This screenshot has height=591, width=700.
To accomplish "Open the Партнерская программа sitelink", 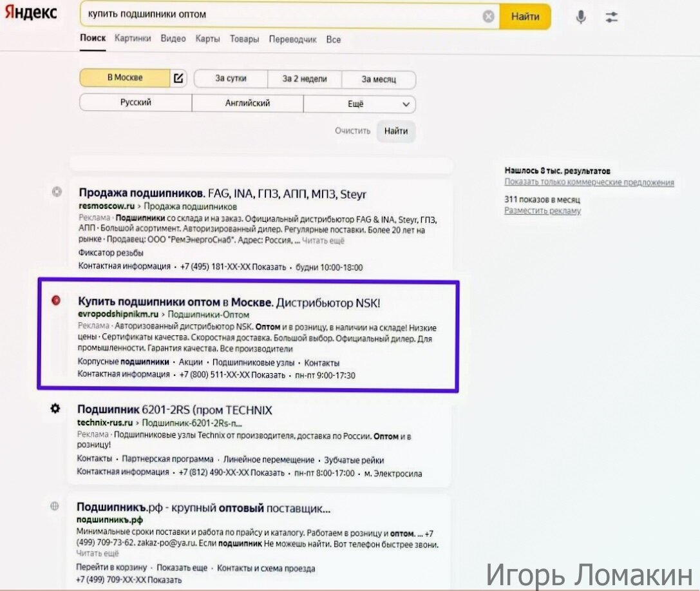I will (167, 460).
